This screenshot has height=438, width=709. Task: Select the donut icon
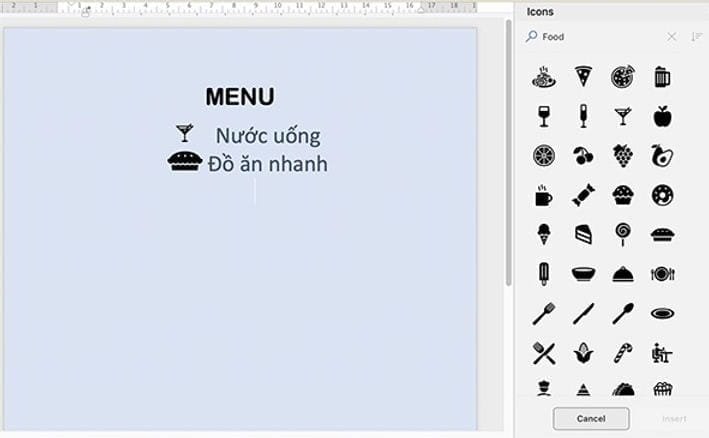[x=662, y=195]
